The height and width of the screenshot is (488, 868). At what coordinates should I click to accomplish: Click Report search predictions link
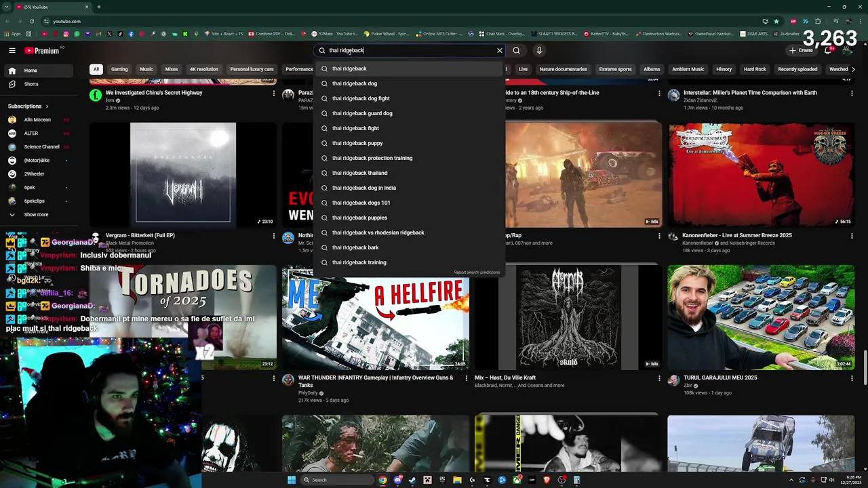(x=477, y=272)
